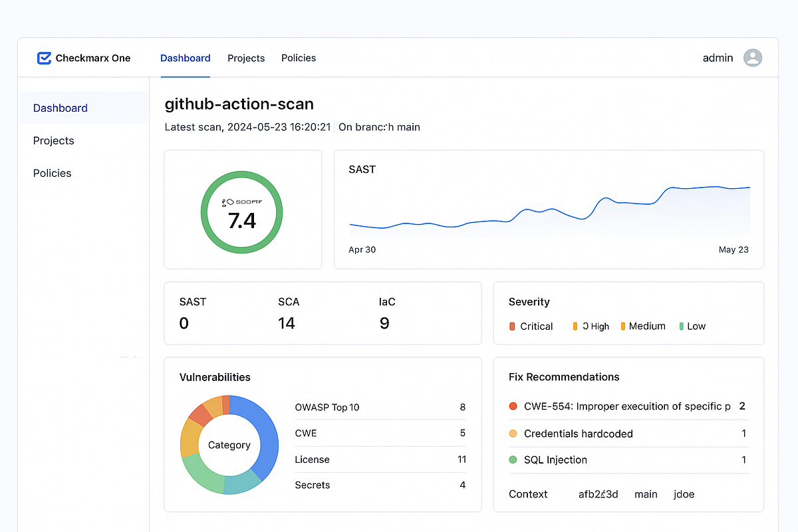Image resolution: width=798 pixels, height=532 pixels.
Task: Toggle the Critical severity filter
Action: pyautogui.click(x=531, y=326)
